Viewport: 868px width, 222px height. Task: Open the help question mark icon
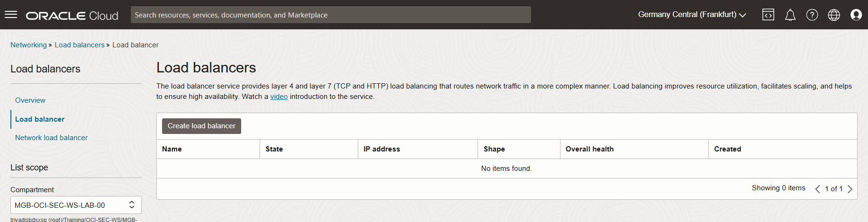point(812,15)
